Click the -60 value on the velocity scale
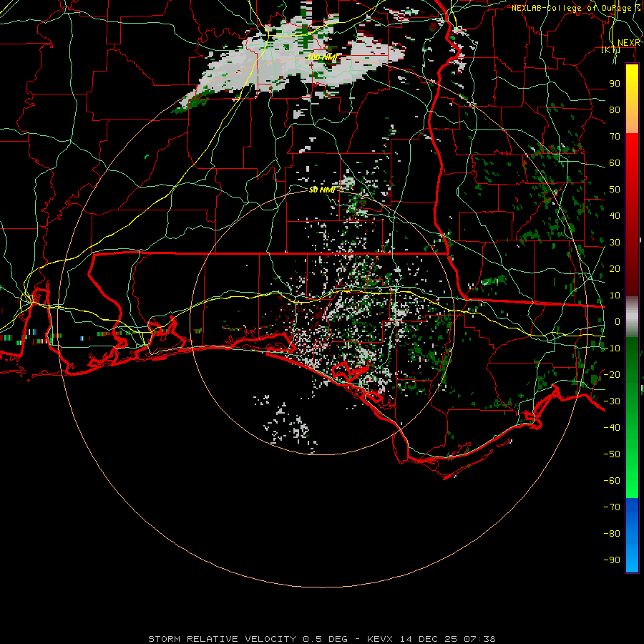Screen dimensions: 644x644 [612, 481]
